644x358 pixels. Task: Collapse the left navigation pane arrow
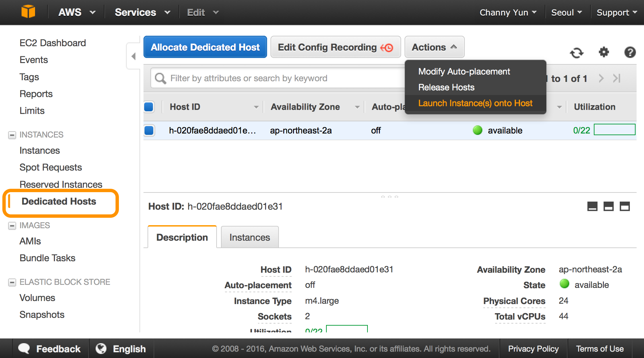tap(133, 56)
